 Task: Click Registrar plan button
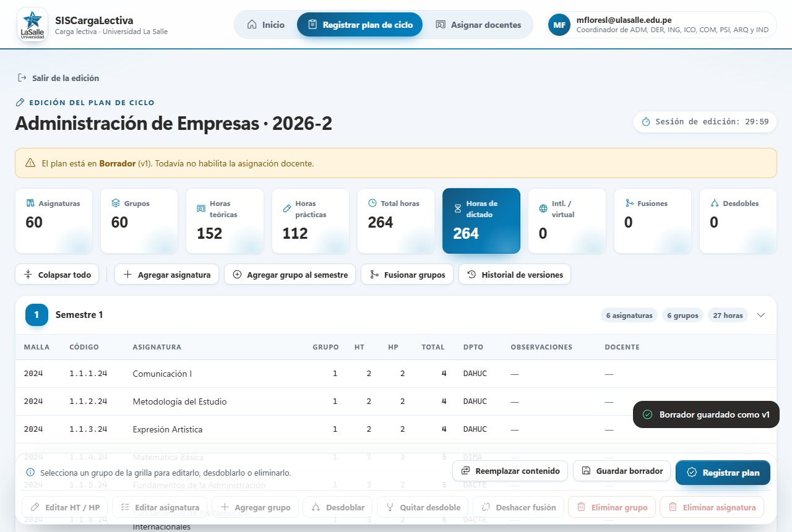[x=723, y=473]
